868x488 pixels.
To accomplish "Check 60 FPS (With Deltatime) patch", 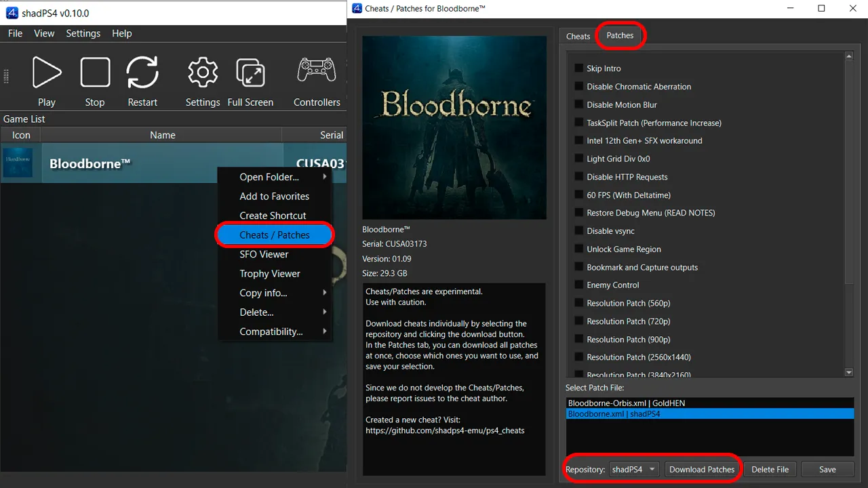I will (x=579, y=195).
